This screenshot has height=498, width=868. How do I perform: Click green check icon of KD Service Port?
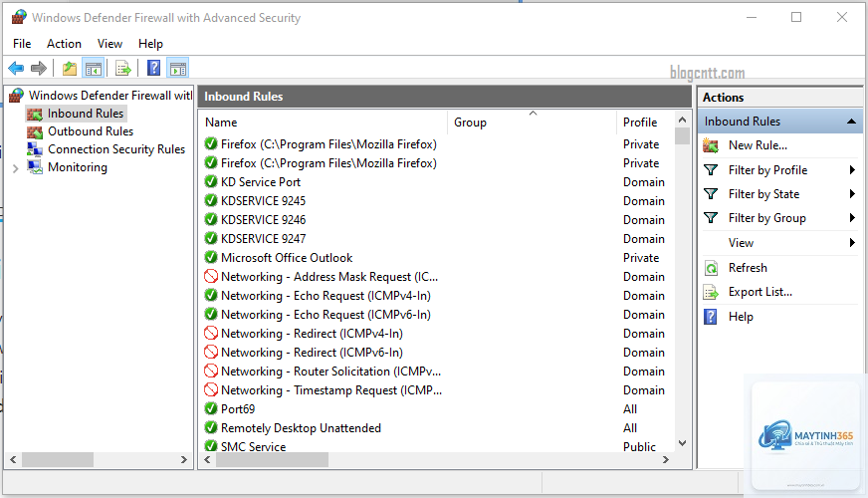(x=211, y=181)
